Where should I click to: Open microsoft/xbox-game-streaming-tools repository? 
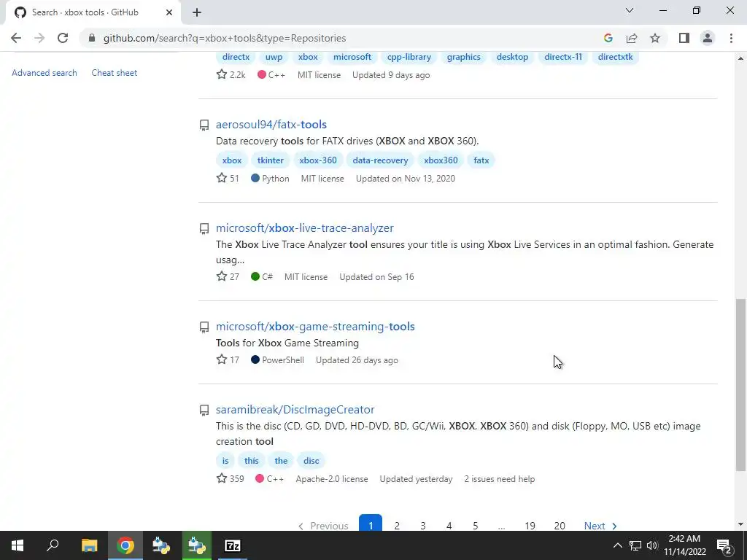[315, 326]
